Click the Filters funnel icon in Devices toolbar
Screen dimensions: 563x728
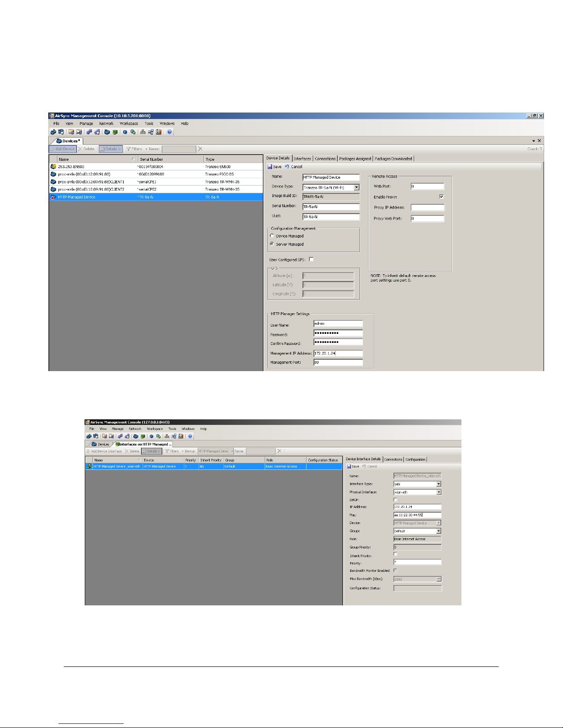pos(128,149)
